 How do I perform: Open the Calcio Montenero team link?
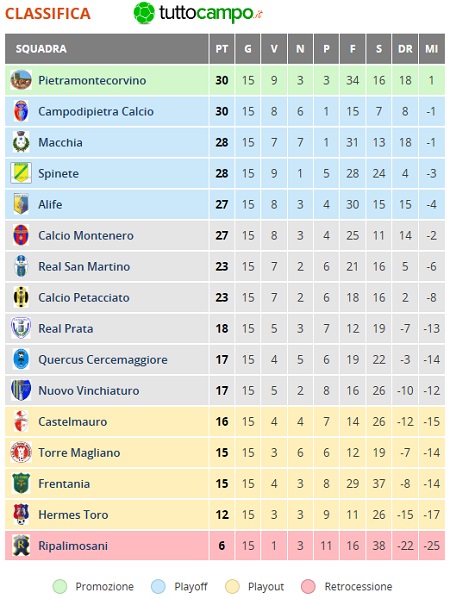tap(86, 235)
